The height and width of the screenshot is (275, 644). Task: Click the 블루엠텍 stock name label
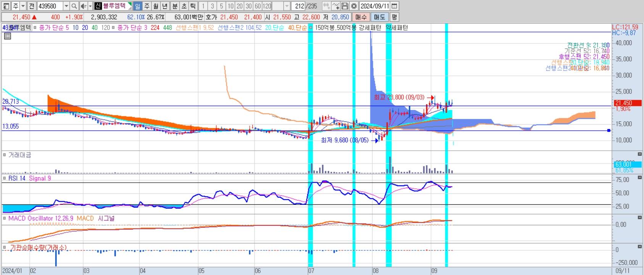(x=114, y=6)
